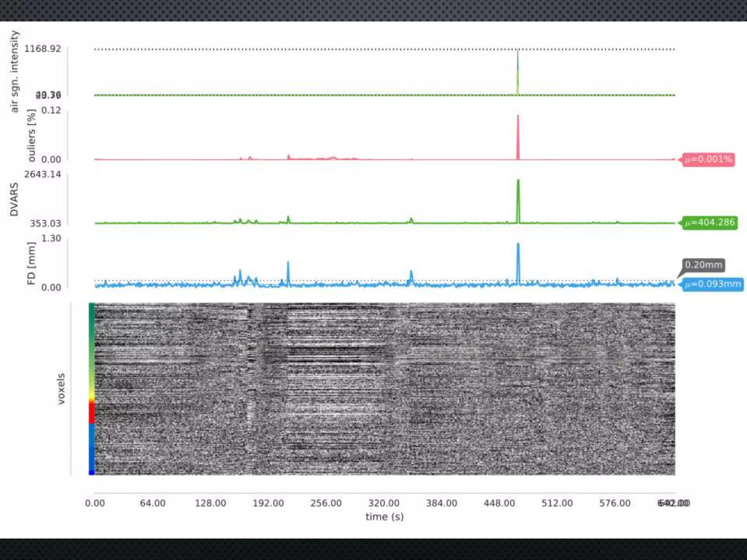Click the DVARS axis label
The image size is (747, 560).
tap(14, 199)
